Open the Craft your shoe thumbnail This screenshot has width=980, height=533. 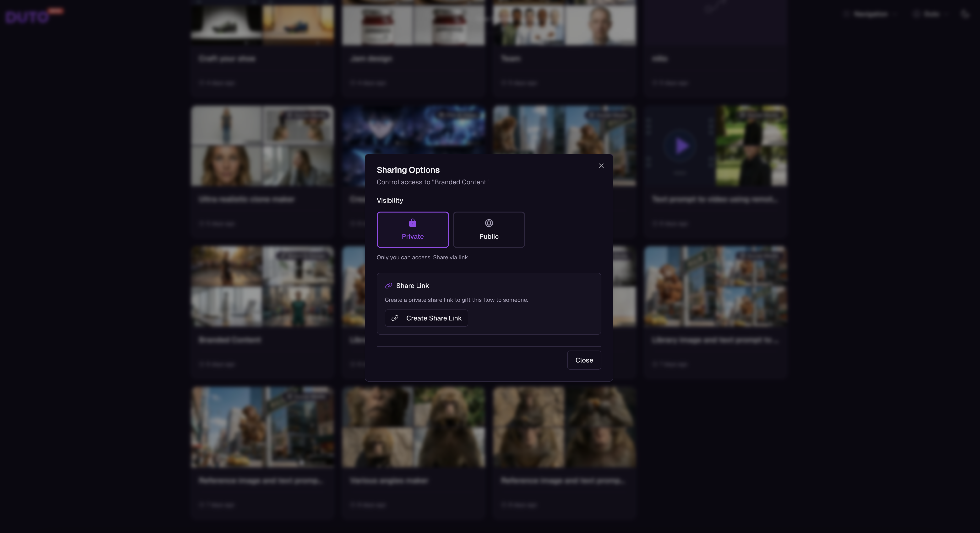[262, 23]
